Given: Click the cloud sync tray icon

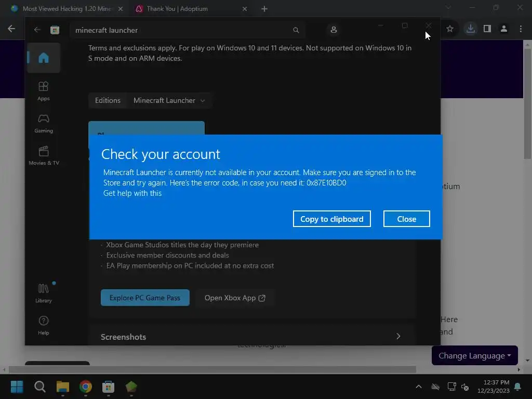Looking at the screenshot, I should coord(435,387).
